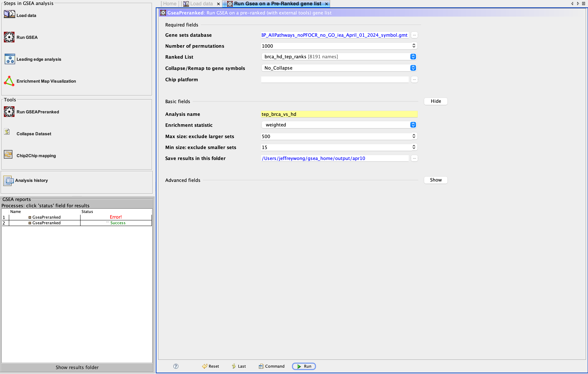Click the Show results folder button

pos(77,367)
